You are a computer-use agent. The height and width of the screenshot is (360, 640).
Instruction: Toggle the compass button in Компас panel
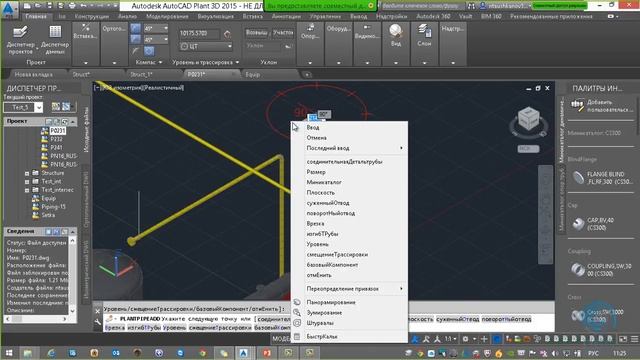(x=149, y=51)
